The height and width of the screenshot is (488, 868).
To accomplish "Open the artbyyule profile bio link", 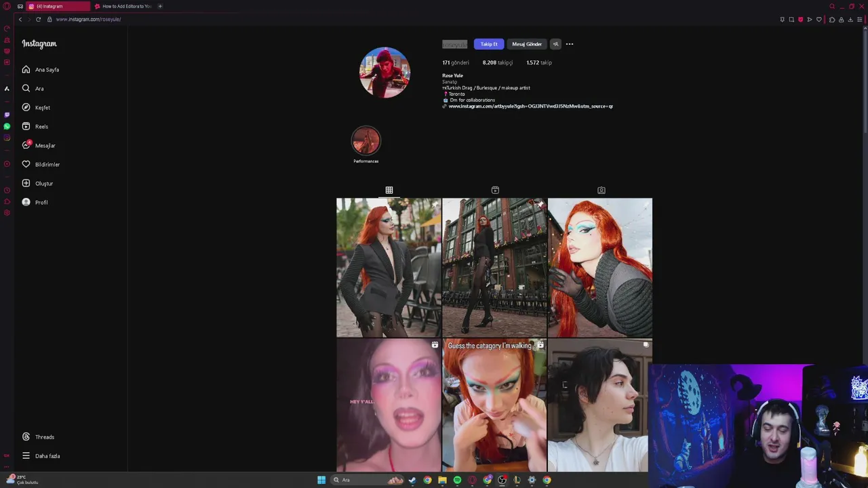I will (530, 106).
